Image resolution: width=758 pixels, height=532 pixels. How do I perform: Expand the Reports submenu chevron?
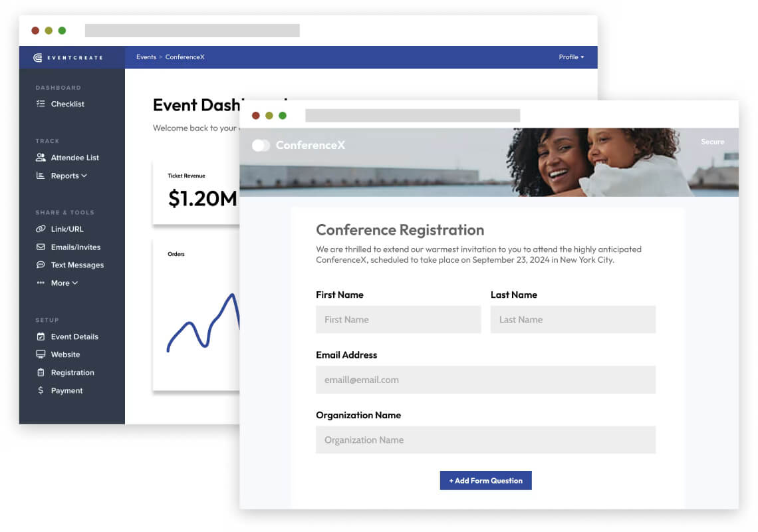tap(84, 176)
